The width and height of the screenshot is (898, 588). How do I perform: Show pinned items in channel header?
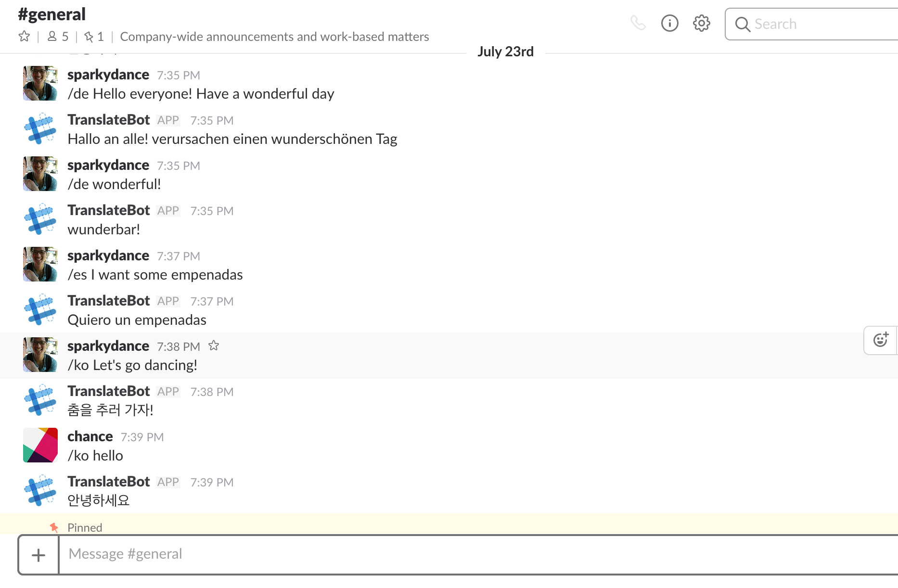pos(94,37)
